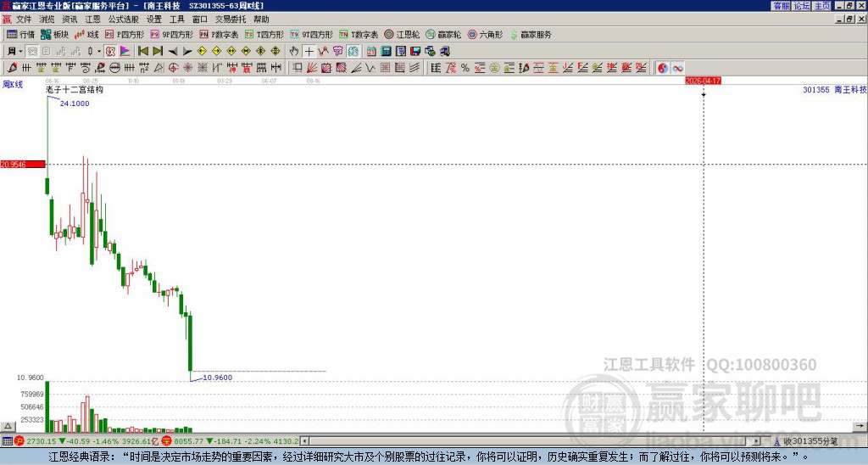Click the blue infinity loop icon
Viewport: 868px width, 465px height.
point(677,68)
